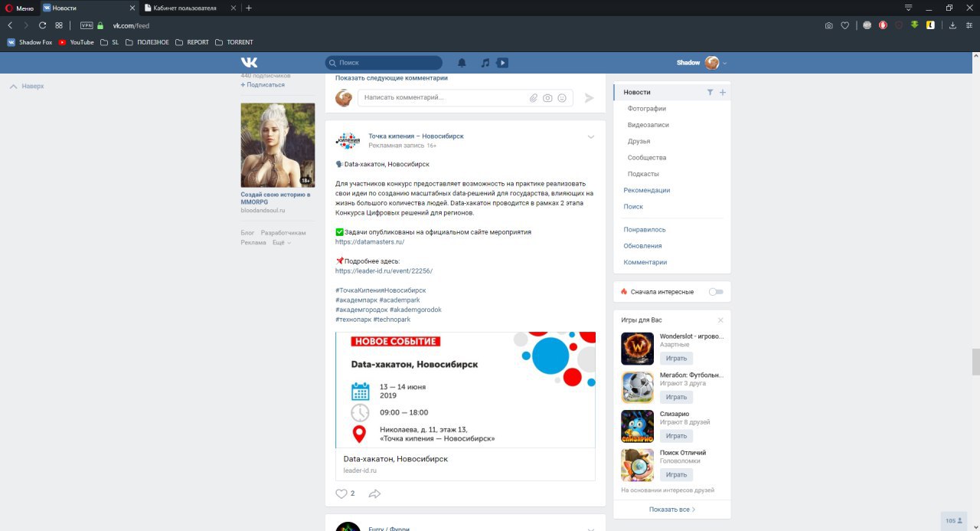Open the tab list menu icon in title bar
This screenshot has height=531, width=980.
908,8
